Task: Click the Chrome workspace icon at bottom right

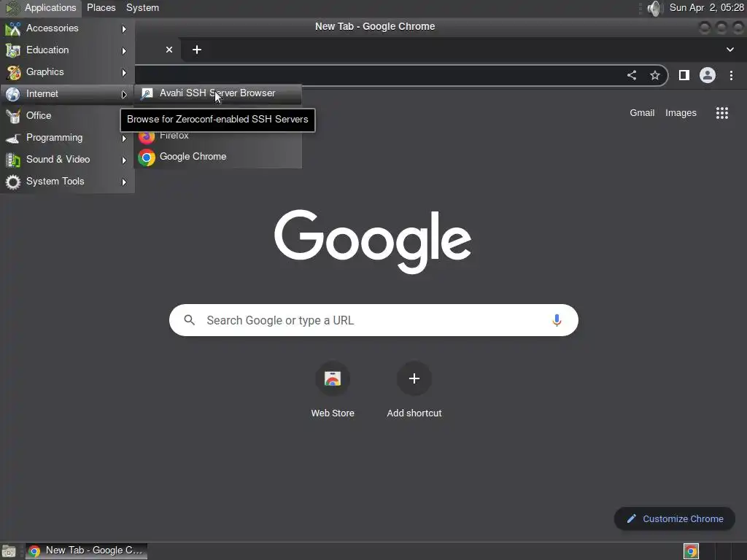Action: point(691,551)
